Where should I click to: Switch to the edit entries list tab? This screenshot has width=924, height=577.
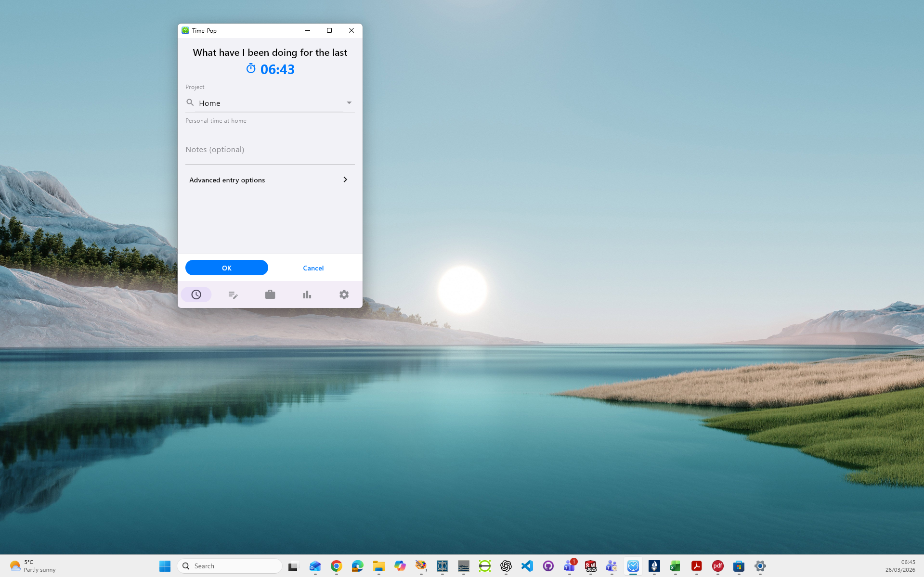click(233, 295)
